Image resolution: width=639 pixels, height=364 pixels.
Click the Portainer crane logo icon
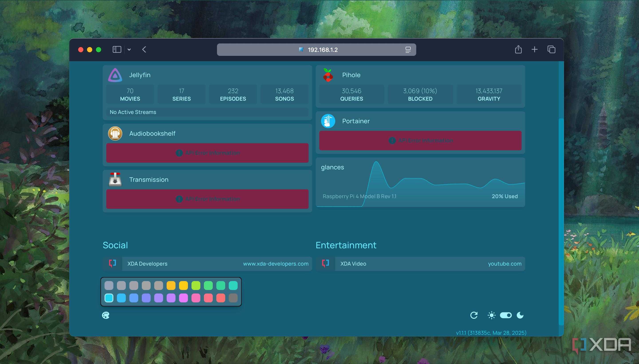pos(328,121)
